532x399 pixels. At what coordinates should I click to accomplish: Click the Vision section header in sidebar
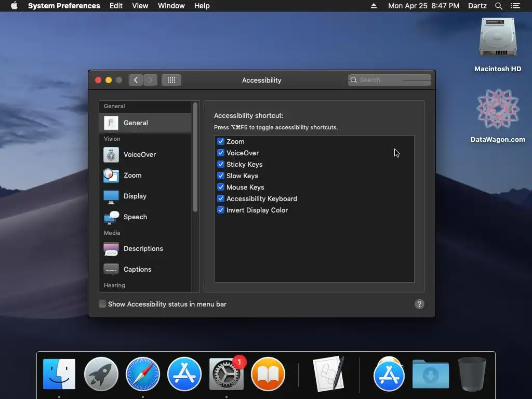[112, 139]
